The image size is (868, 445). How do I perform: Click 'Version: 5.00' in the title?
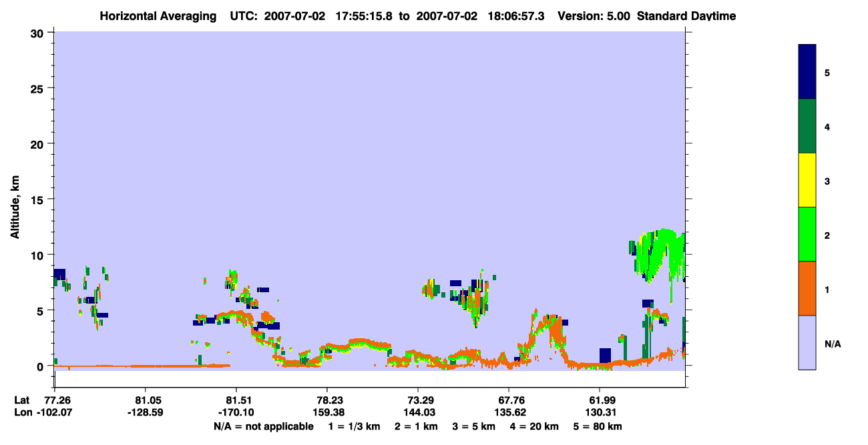(x=593, y=16)
